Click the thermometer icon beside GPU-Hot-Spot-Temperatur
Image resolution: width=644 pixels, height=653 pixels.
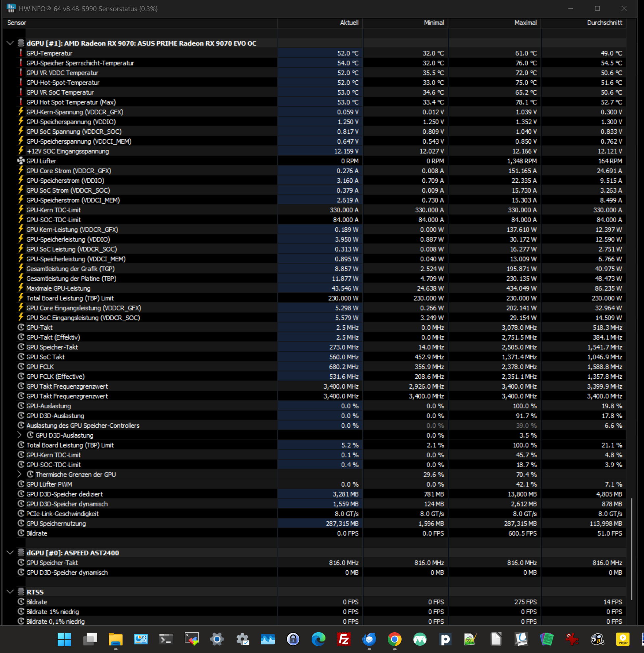pyautogui.click(x=21, y=82)
